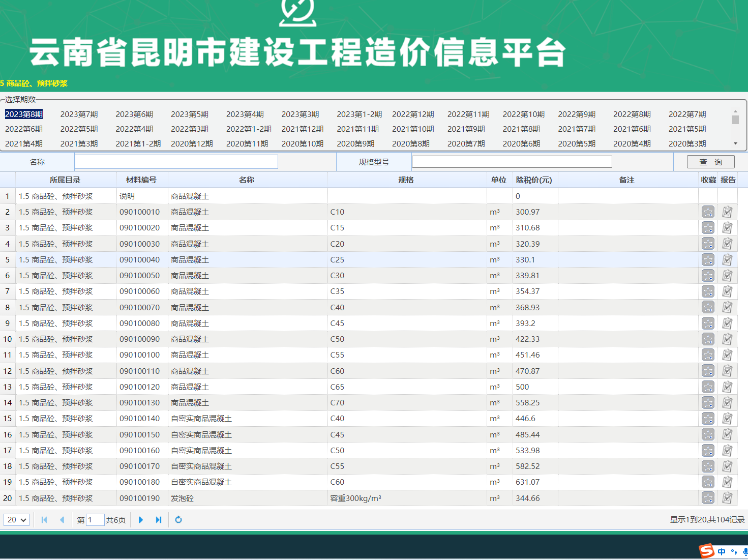The image size is (748, 560).
Task: Click 材料编号 column header
Action: (x=141, y=180)
